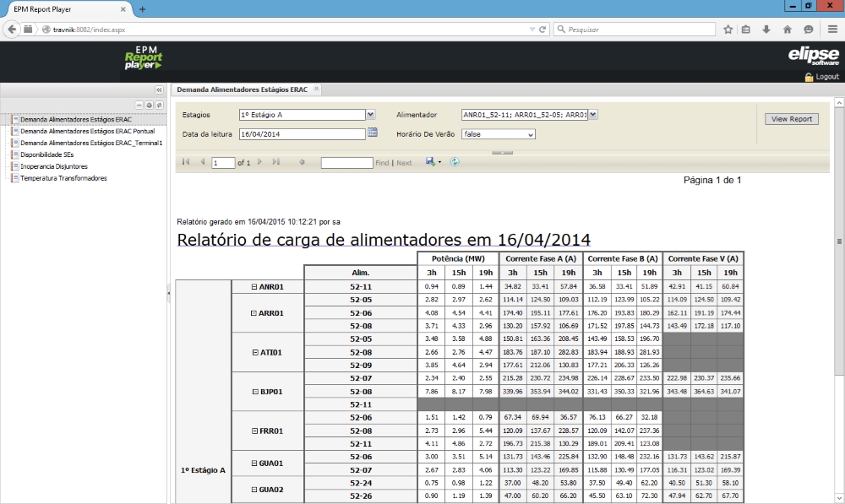Viewport: 845px width, 504px height.
Task: Click the browser address bar
Action: click(286, 30)
